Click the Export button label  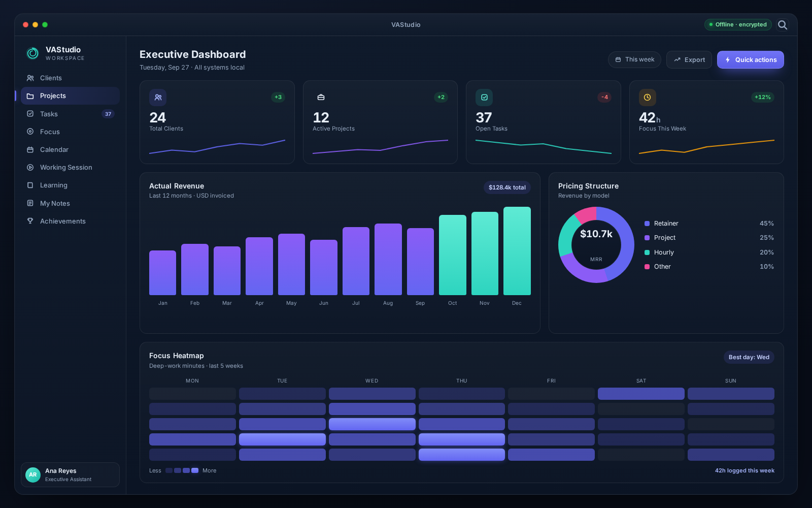(695, 60)
